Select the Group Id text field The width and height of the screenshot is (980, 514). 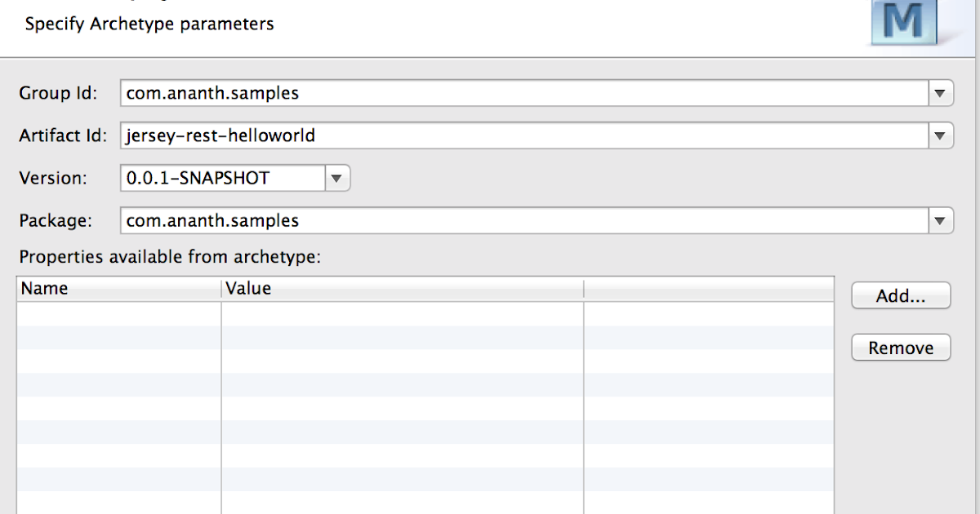[490, 93]
